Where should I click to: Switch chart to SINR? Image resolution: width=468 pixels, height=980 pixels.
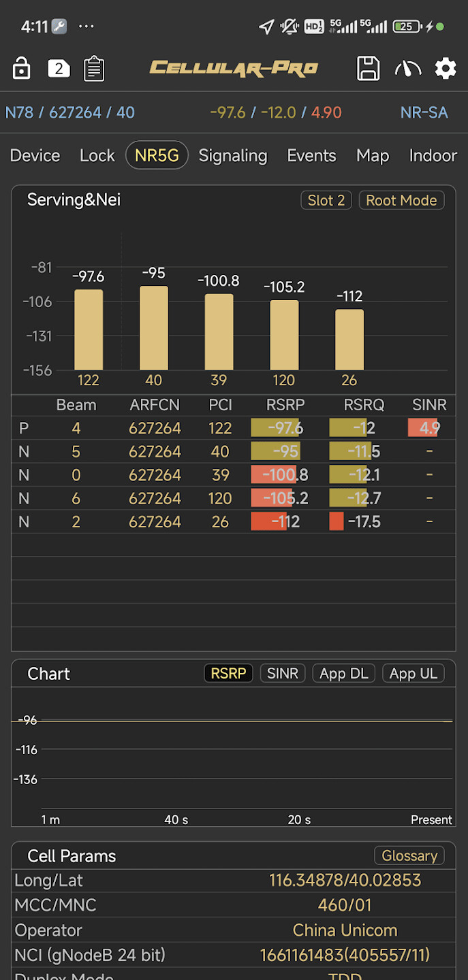click(x=283, y=673)
